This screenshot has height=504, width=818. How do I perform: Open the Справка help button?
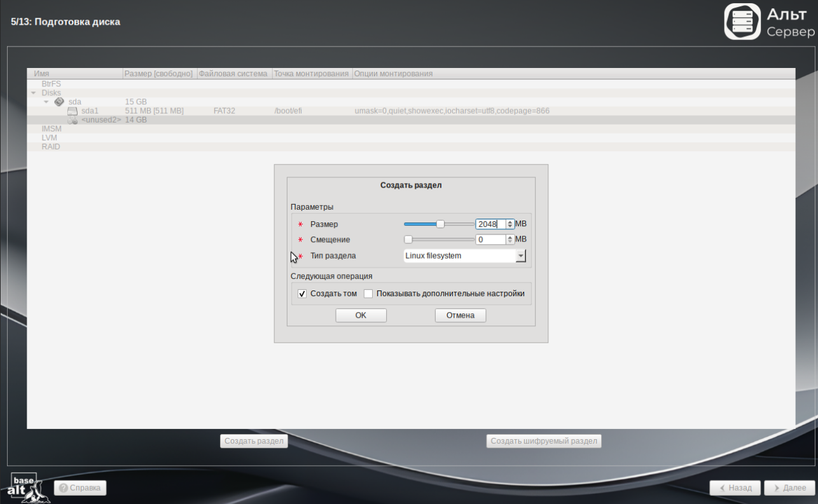click(80, 488)
